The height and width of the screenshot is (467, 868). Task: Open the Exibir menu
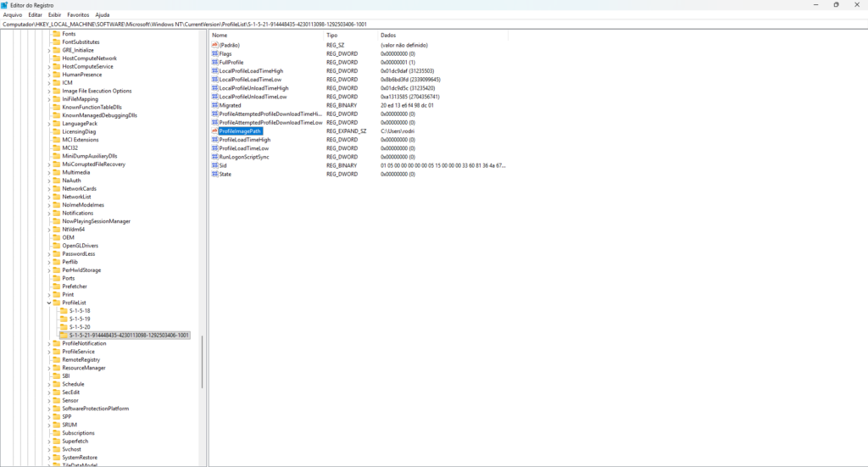tap(55, 15)
